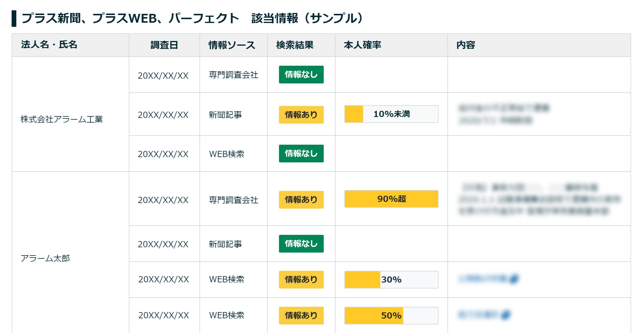Click 調査日 column header
The height and width of the screenshot is (333, 644).
[164, 45]
